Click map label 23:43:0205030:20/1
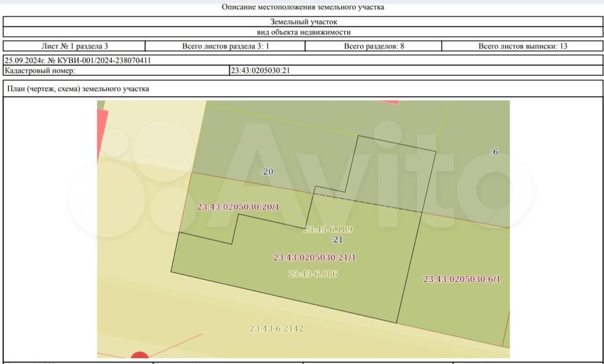 click(237, 207)
